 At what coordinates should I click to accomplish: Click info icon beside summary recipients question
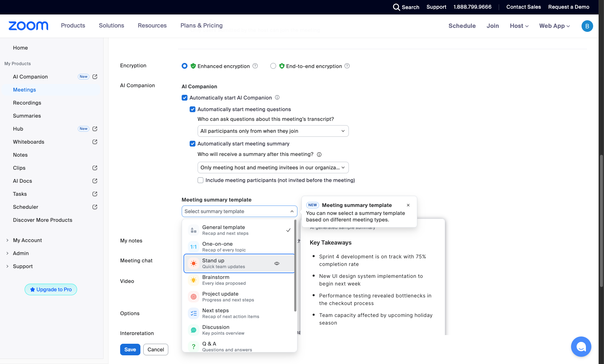point(319,155)
